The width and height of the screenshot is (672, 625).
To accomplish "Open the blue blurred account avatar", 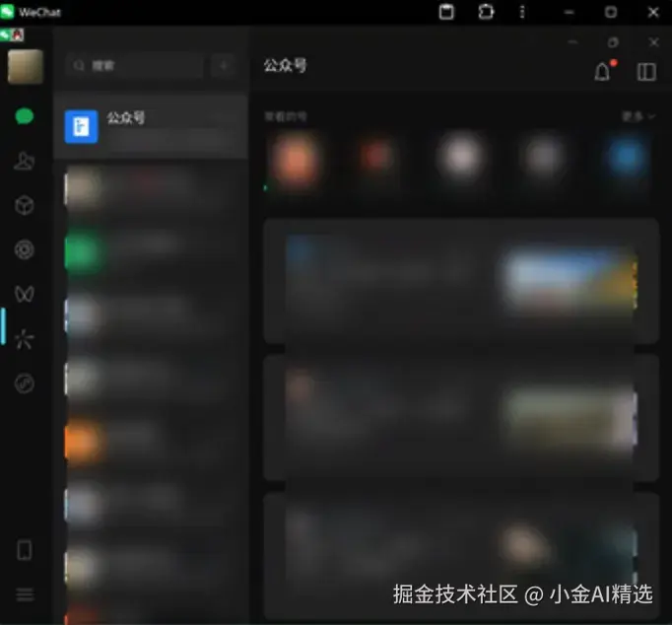I will point(627,158).
